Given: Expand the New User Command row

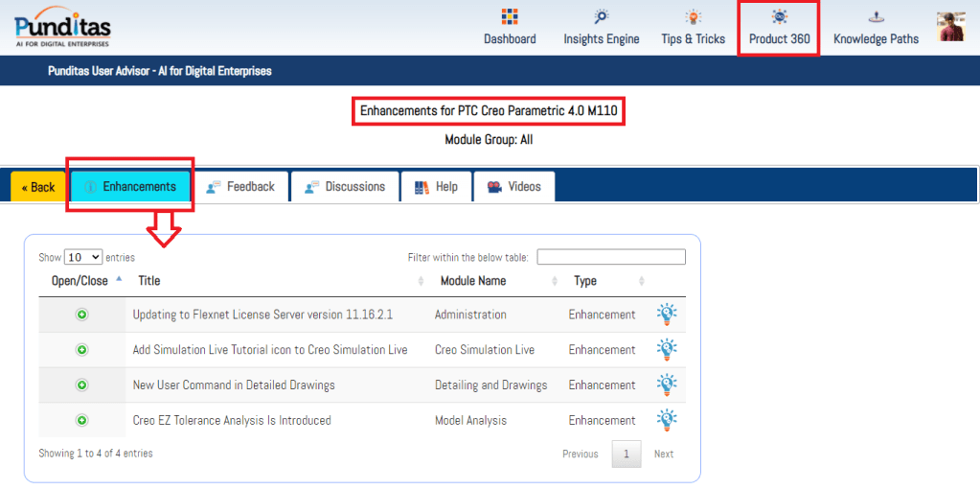Looking at the screenshot, I should [82, 385].
